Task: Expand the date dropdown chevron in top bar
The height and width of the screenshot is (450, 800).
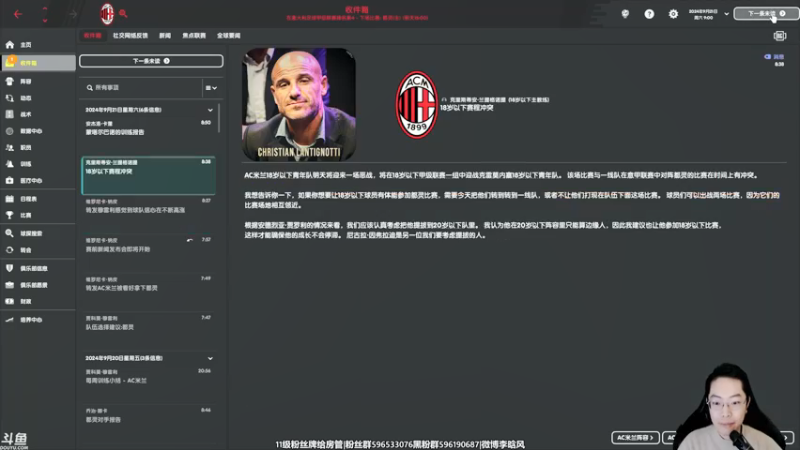Action: [727, 14]
